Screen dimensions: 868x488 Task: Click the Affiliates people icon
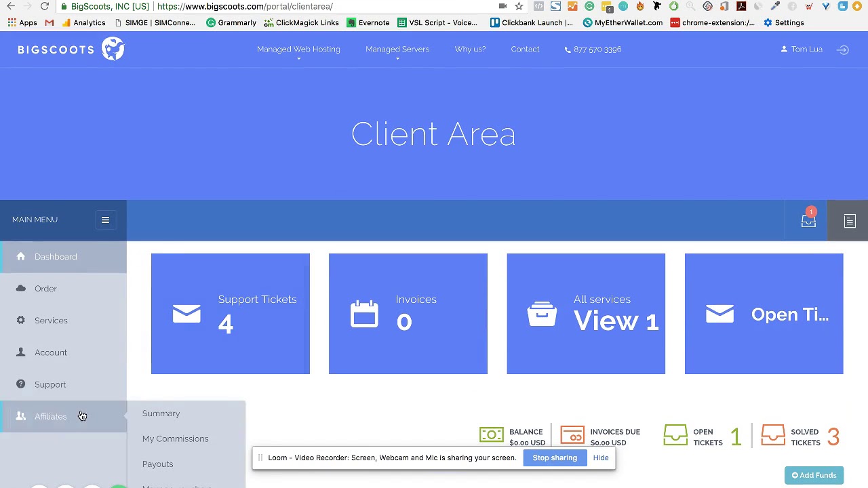click(20, 416)
